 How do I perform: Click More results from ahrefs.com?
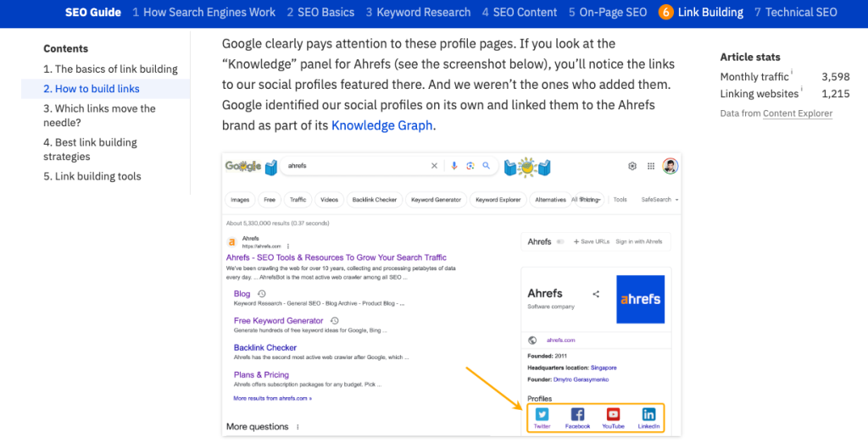click(272, 398)
